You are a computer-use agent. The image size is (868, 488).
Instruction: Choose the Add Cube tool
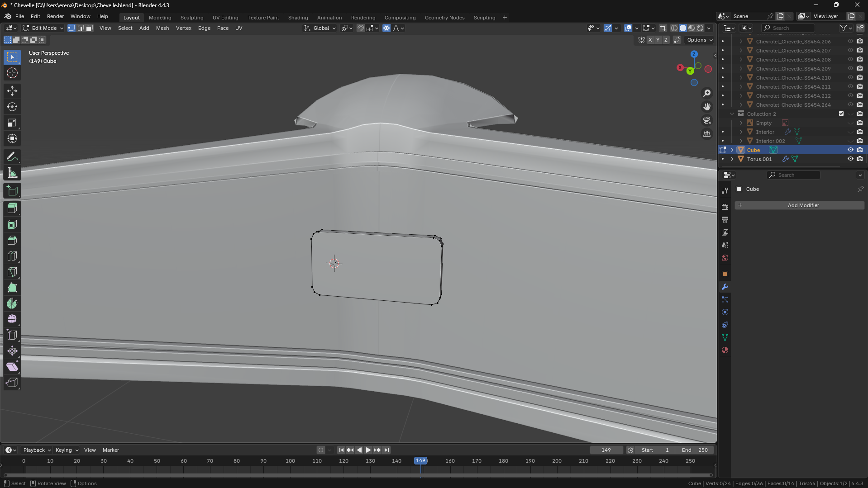tap(12, 191)
